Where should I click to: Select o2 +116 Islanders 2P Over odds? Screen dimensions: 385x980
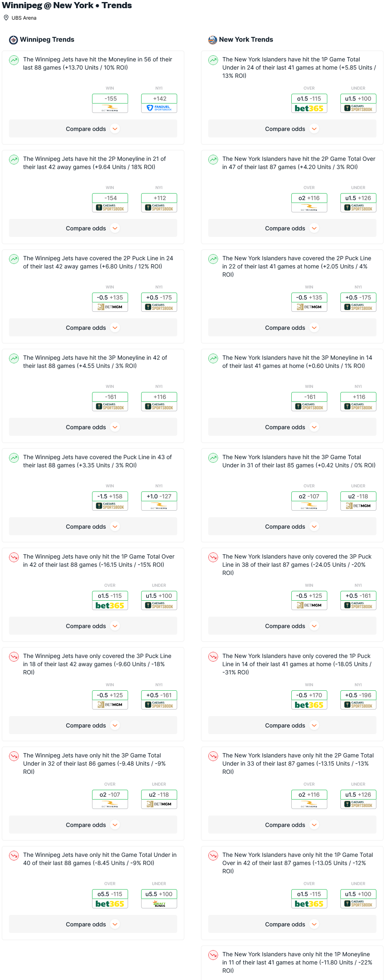tap(309, 198)
